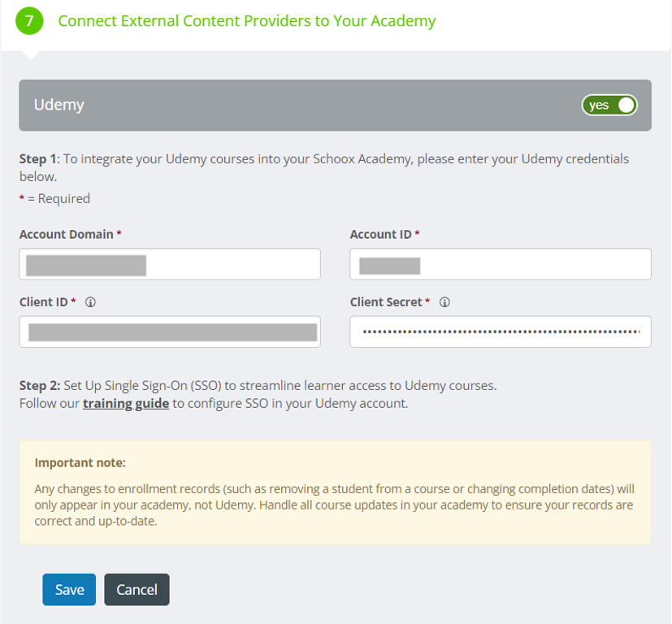This screenshot has width=672, height=624.
Task: Click the green step 7 number badge
Action: pyautogui.click(x=29, y=20)
